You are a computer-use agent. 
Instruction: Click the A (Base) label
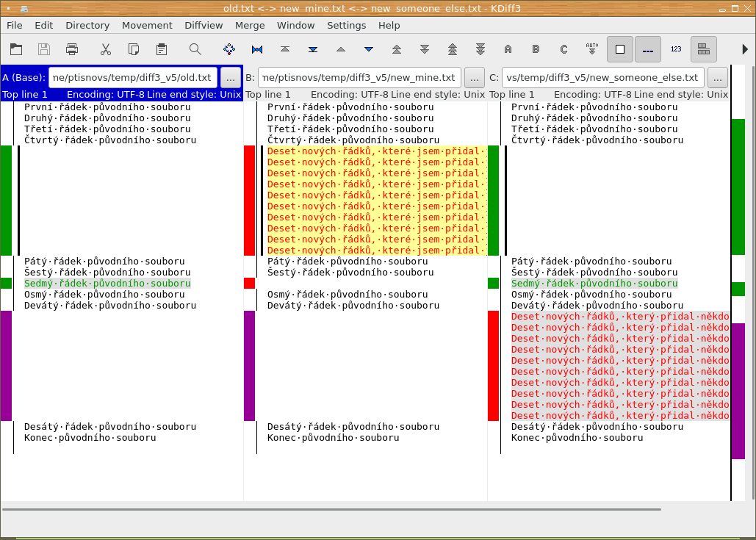tap(24, 77)
